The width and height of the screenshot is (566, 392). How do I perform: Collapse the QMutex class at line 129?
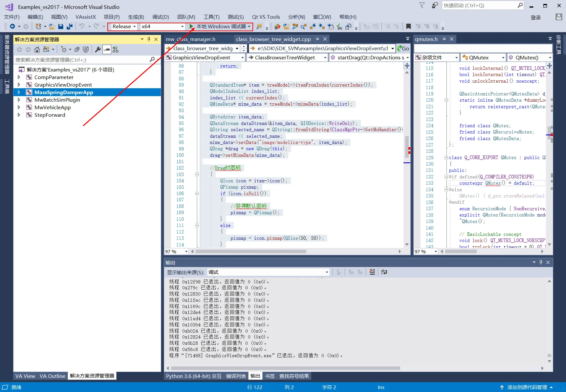click(446, 158)
